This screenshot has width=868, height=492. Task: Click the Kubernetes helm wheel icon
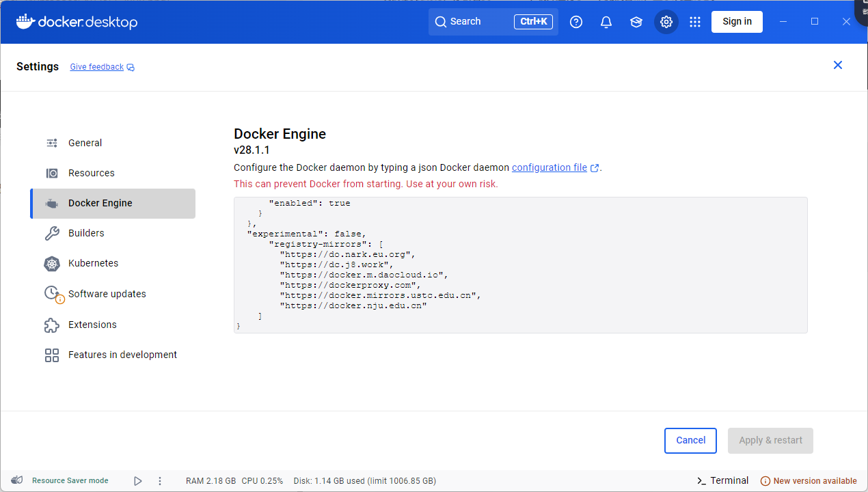pos(52,264)
